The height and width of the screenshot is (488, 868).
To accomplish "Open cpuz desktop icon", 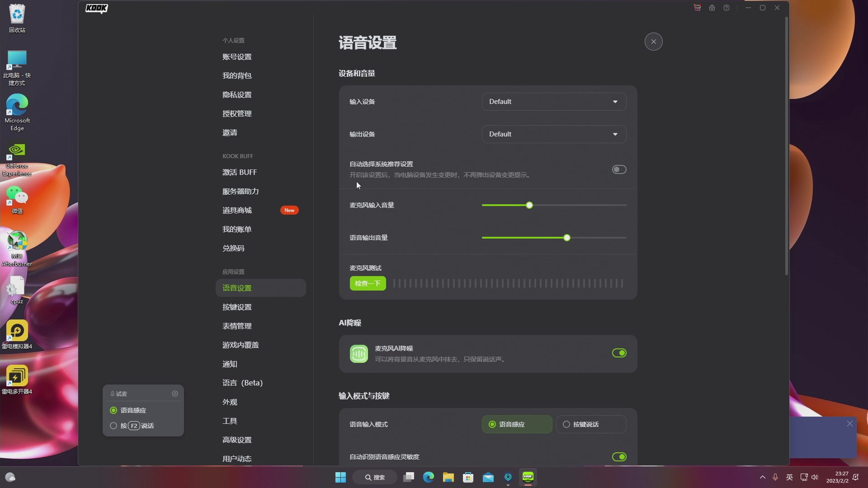I will (17, 290).
